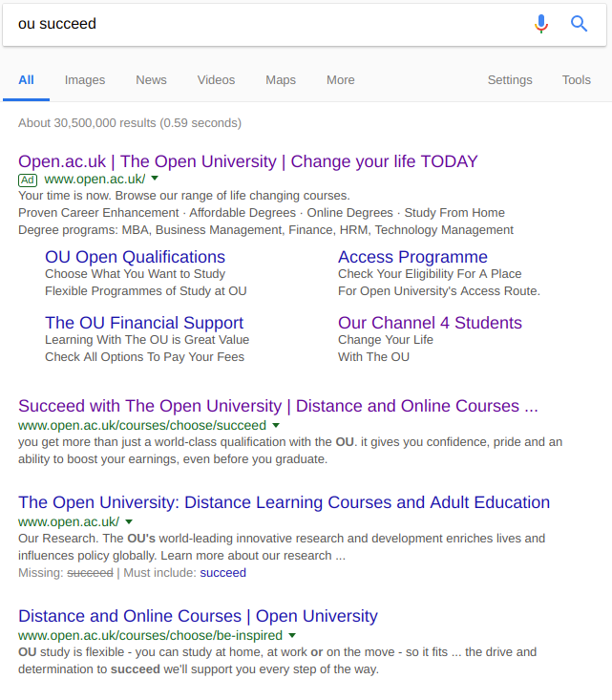Open the Videos tab
612x700 pixels.
point(216,80)
